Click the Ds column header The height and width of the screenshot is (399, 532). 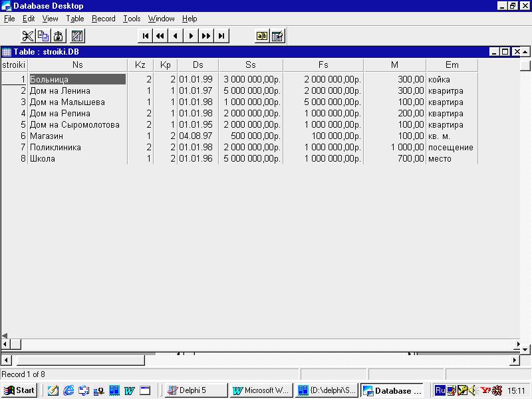(x=198, y=65)
